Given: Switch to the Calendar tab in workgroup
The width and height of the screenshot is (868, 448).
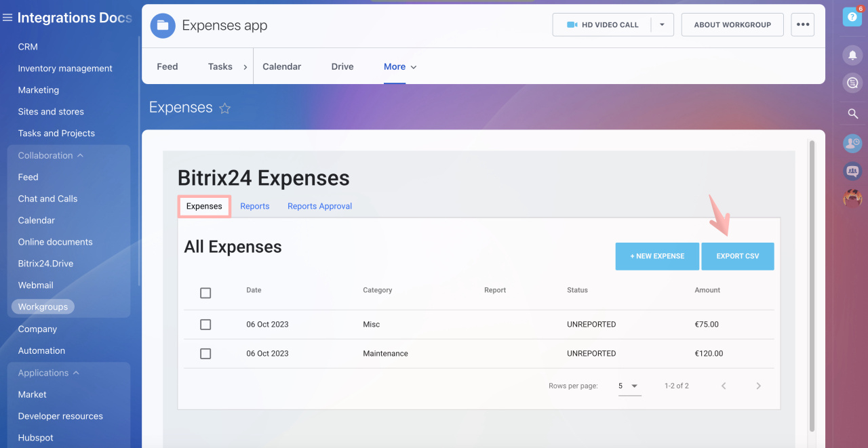Looking at the screenshot, I should click(x=282, y=66).
